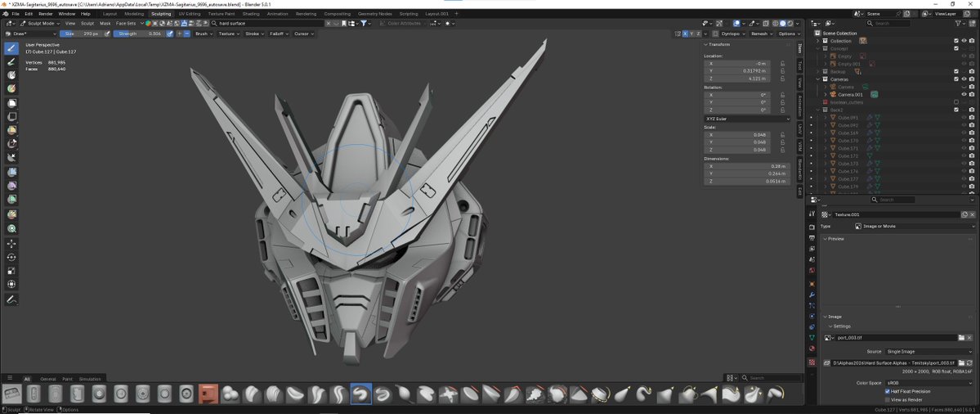Toggle render camera icon for Collection
Image resolution: width=980 pixels, height=414 pixels.
(972, 41)
